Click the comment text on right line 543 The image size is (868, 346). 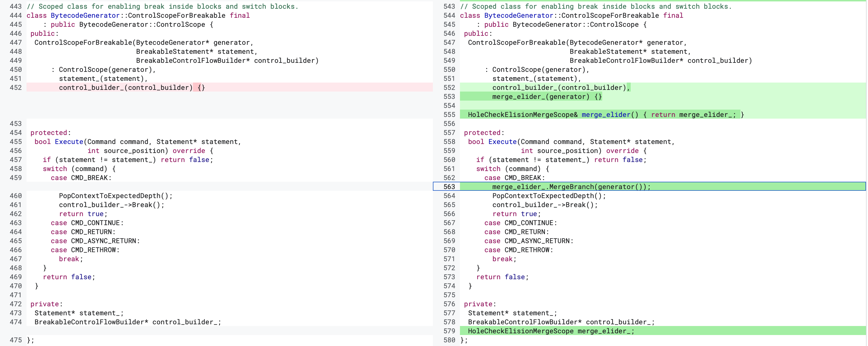[595, 6]
